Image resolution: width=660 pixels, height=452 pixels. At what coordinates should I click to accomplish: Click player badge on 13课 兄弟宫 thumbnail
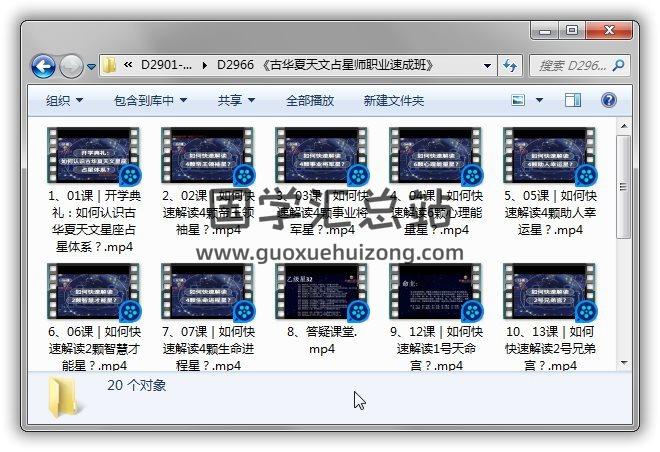click(x=586, y=311)
